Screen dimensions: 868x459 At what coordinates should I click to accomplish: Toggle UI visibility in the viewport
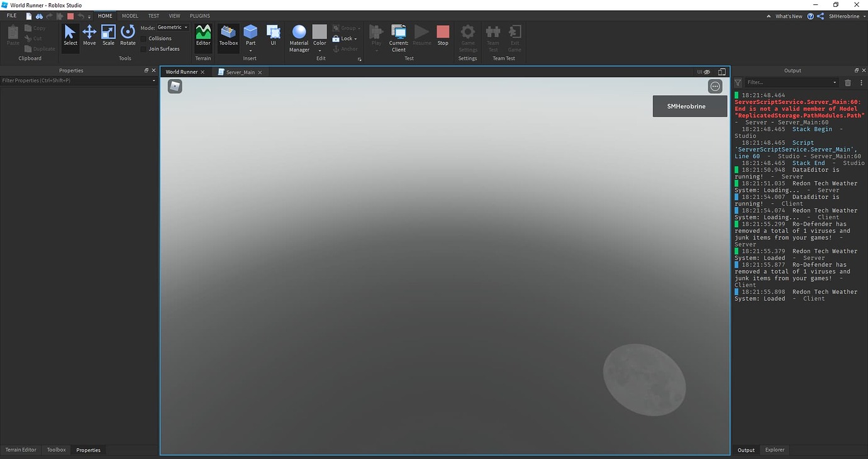click(702, 72)
